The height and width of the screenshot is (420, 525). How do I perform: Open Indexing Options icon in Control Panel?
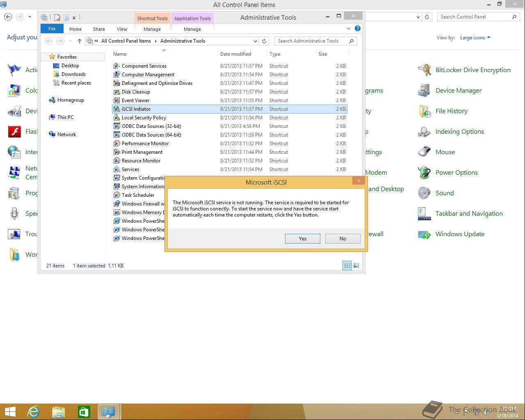click(425, 132)
